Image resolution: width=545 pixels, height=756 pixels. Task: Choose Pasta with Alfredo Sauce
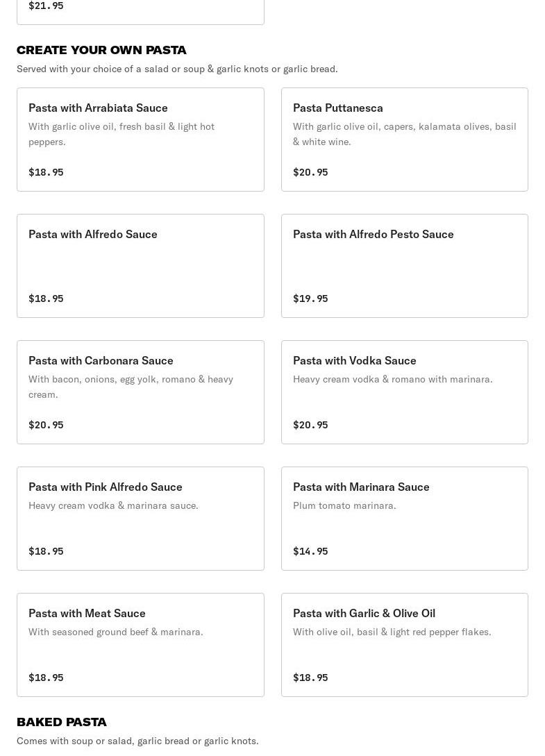140,266
